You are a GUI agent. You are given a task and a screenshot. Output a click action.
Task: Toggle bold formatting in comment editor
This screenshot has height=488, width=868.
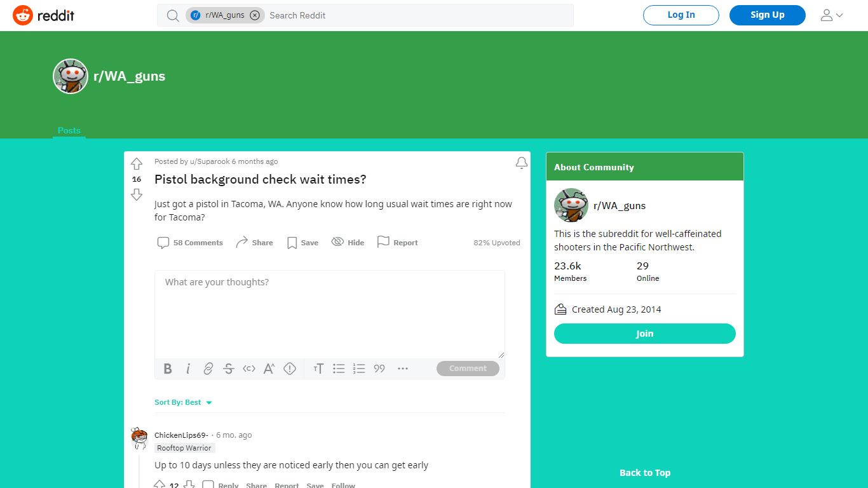click(x=168, y=369)
